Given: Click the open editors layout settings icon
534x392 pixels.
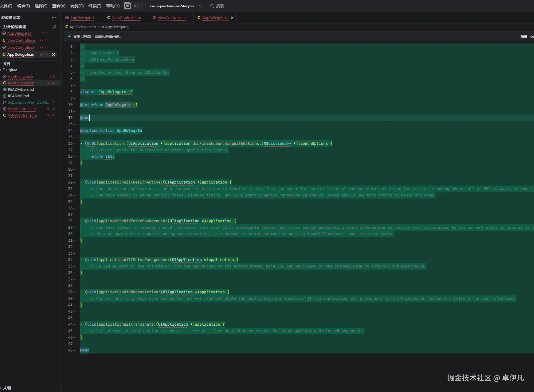Looking at the screenshot, I should coord(54,27).
